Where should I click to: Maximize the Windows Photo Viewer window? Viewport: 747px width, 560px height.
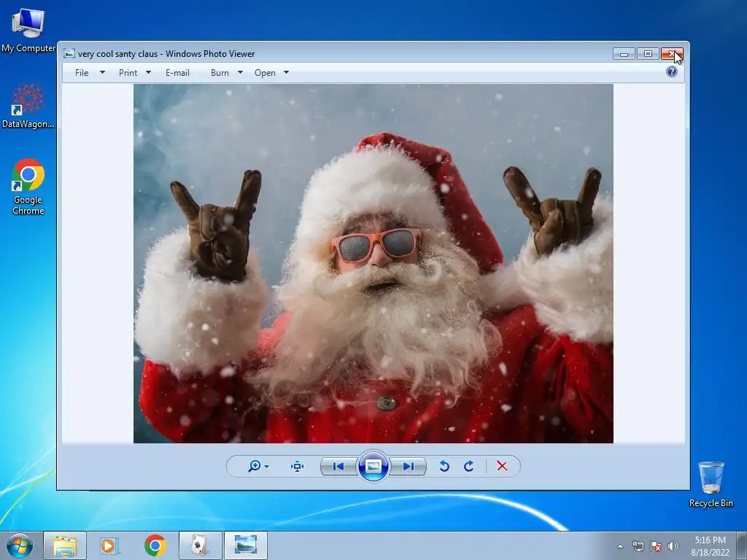648,54
